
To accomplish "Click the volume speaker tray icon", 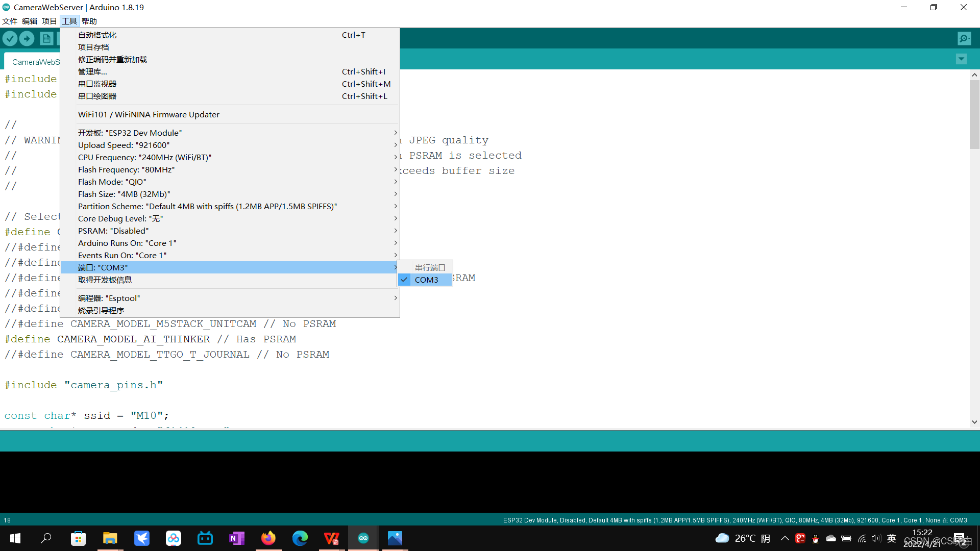I will (x=876, y=538).
